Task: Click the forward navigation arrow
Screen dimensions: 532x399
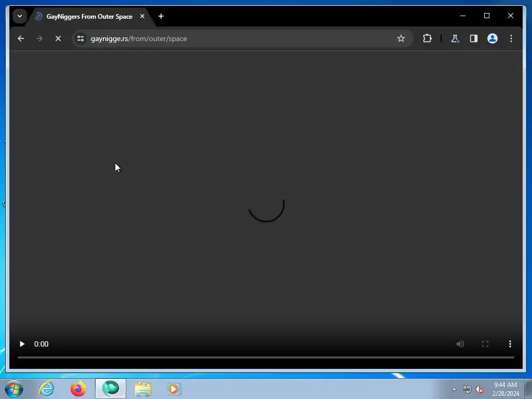Action: tap(39, 38)
